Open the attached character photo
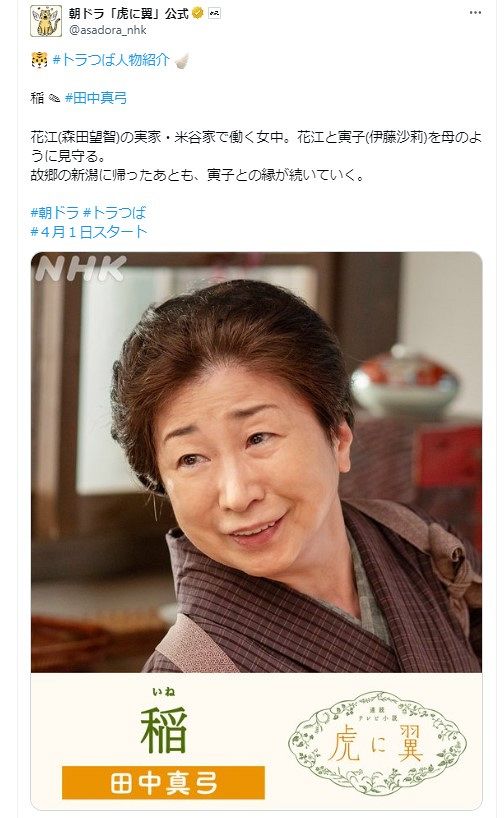This screenshot has height=818, width=504. click(x=256, y=462)
